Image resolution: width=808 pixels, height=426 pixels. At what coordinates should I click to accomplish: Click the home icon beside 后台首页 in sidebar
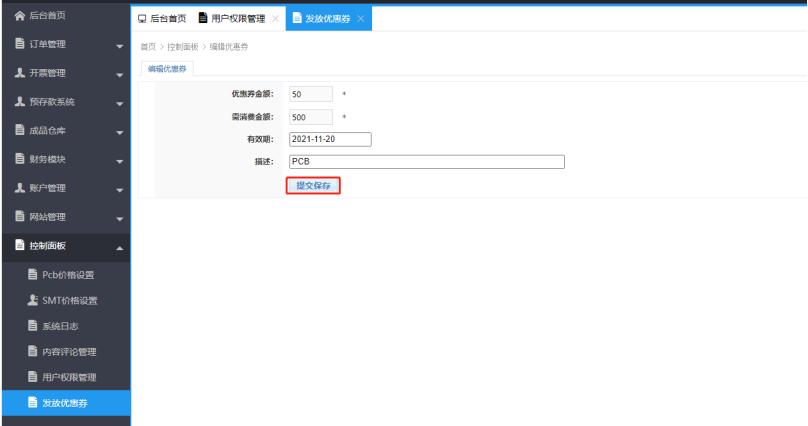coord(19,15)
